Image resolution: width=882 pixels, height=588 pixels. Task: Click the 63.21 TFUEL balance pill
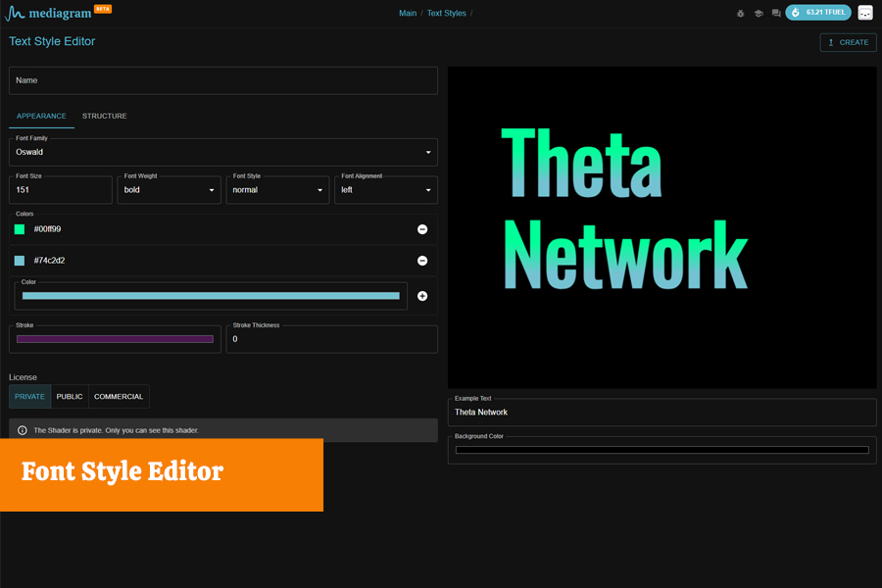click(818, 13)
